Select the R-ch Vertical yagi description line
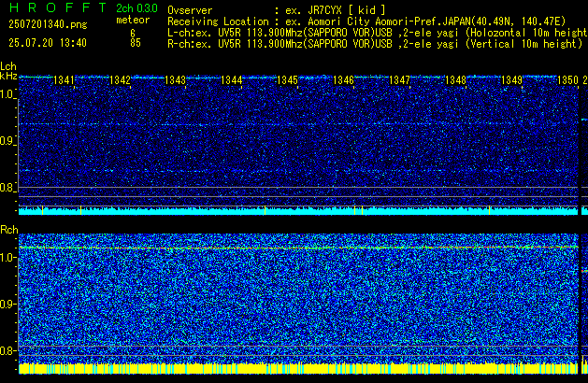588x383 pixels. pos(375,44)
